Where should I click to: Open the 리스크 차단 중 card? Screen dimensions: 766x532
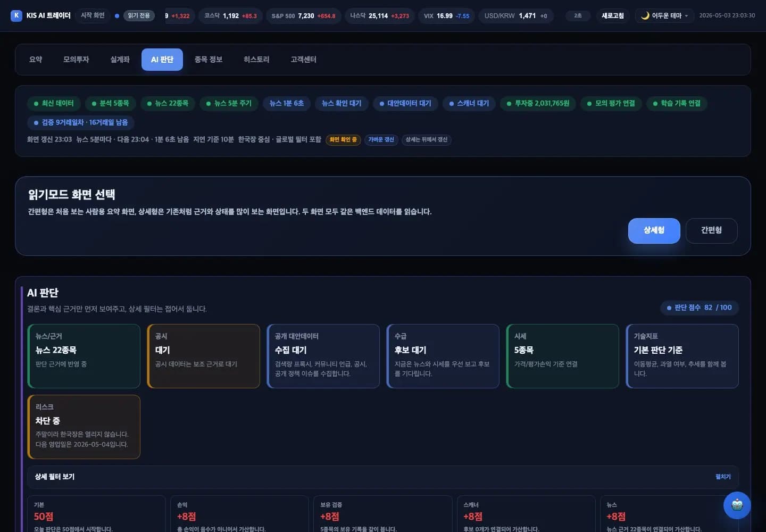[84, 427]
